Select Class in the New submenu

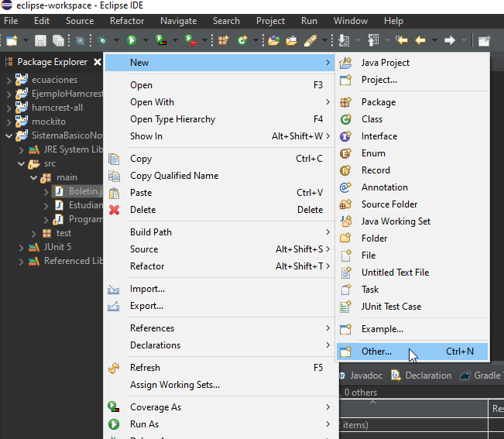413,119
